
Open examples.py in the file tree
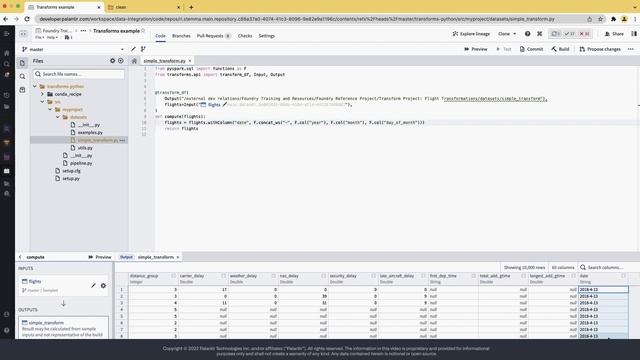tap(90, 133)
